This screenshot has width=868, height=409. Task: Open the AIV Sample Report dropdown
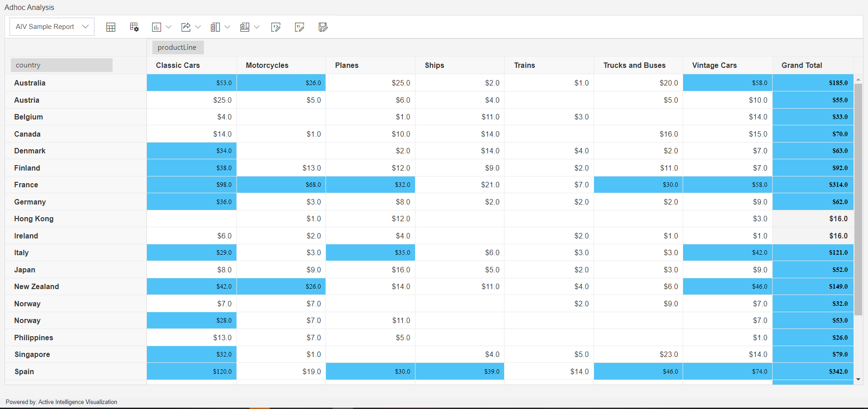(52, 27)
